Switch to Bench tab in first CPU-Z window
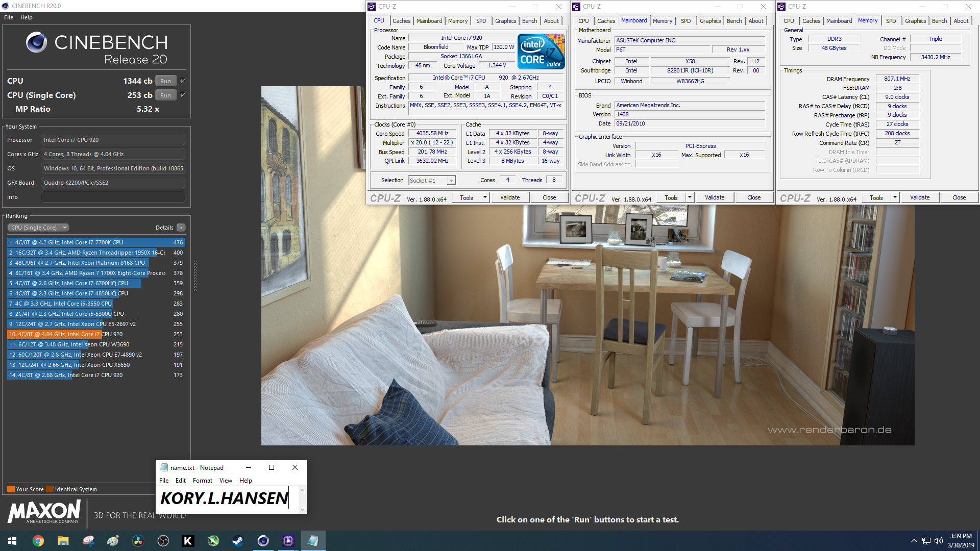 (x=530, y=21)
